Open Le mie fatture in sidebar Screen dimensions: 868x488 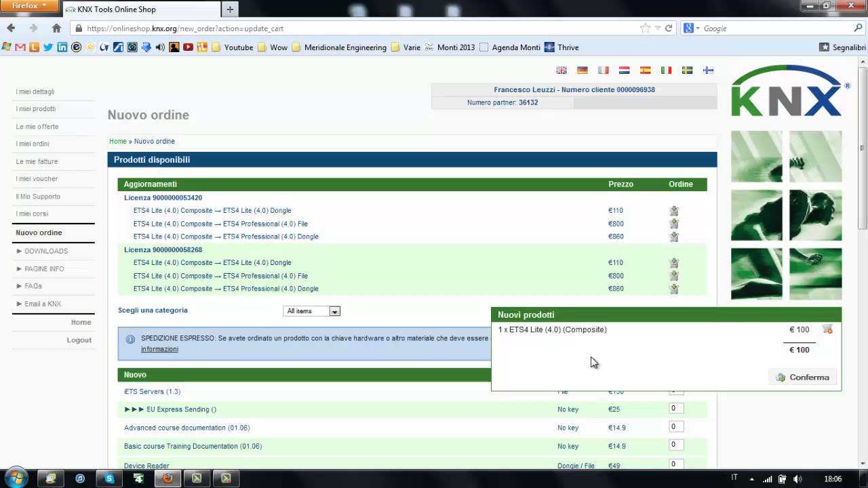[37, 161]
